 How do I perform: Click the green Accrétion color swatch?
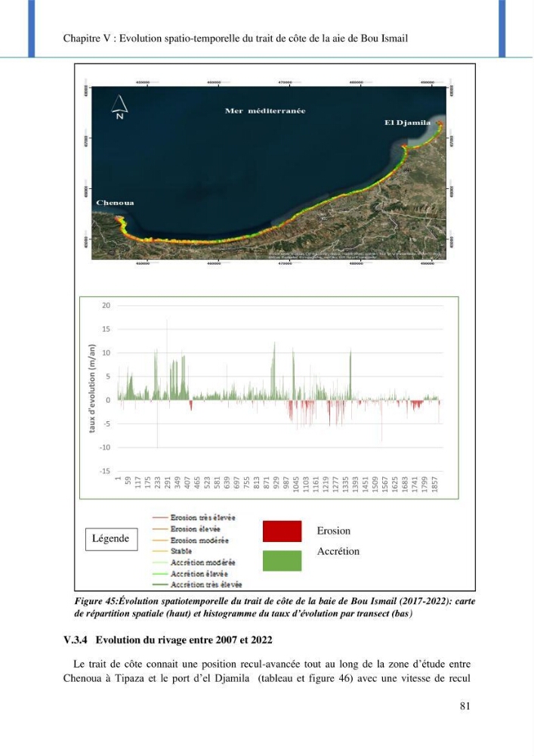(x=282, y=561)
